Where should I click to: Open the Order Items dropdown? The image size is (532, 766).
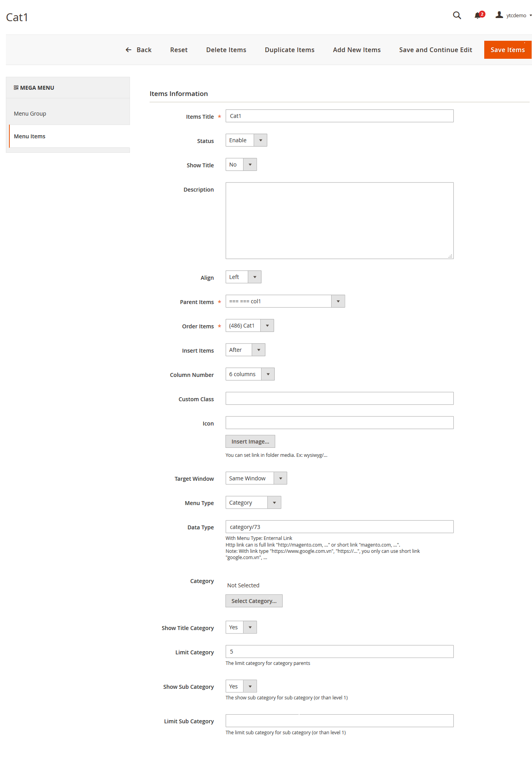pos(250,326)
